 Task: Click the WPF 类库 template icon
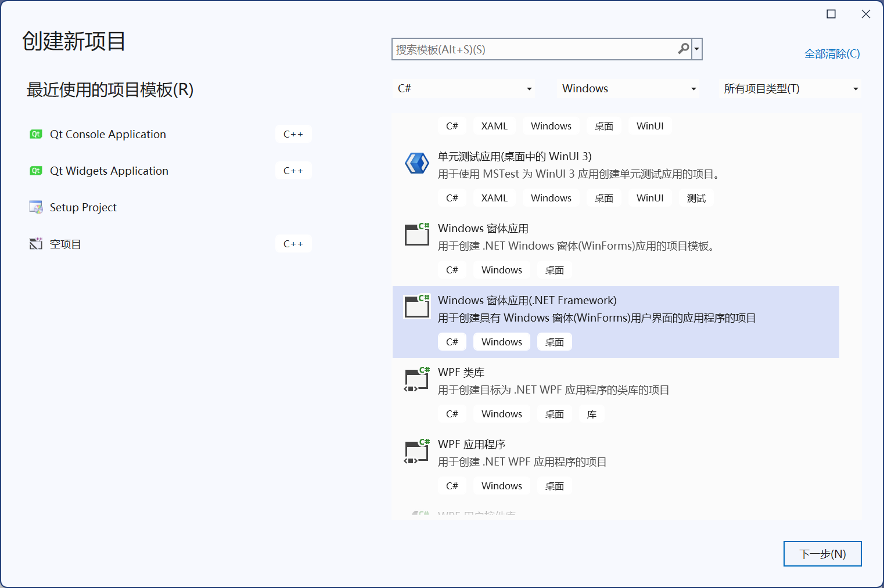point(416,380)
